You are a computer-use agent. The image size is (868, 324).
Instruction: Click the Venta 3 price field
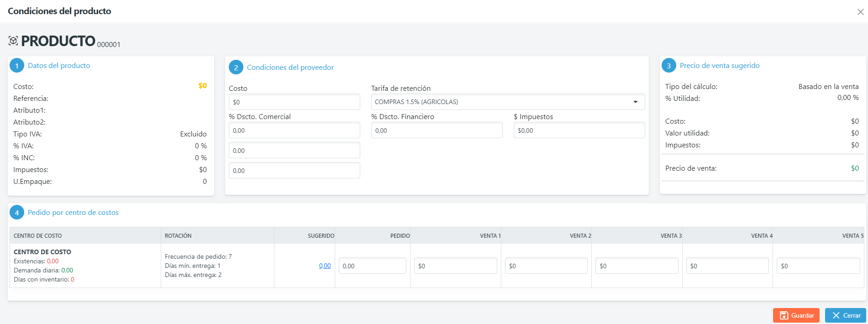click(x=637, y=266)
